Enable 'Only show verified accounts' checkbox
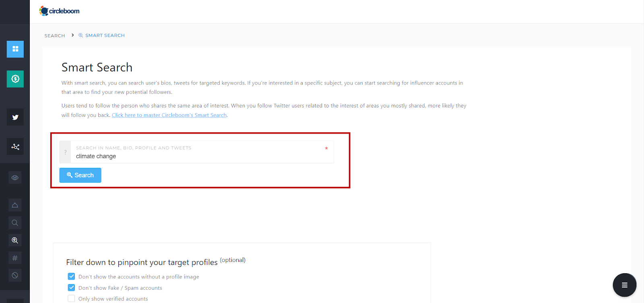Screen dimensions: 644x303 pyautogui.click(x=71, y=299)
